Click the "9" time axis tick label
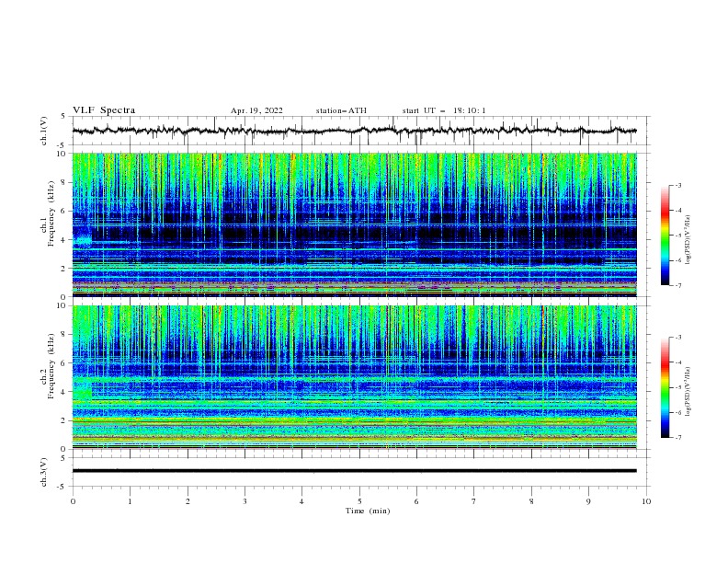Screen dimensions: 728x563 588,501
